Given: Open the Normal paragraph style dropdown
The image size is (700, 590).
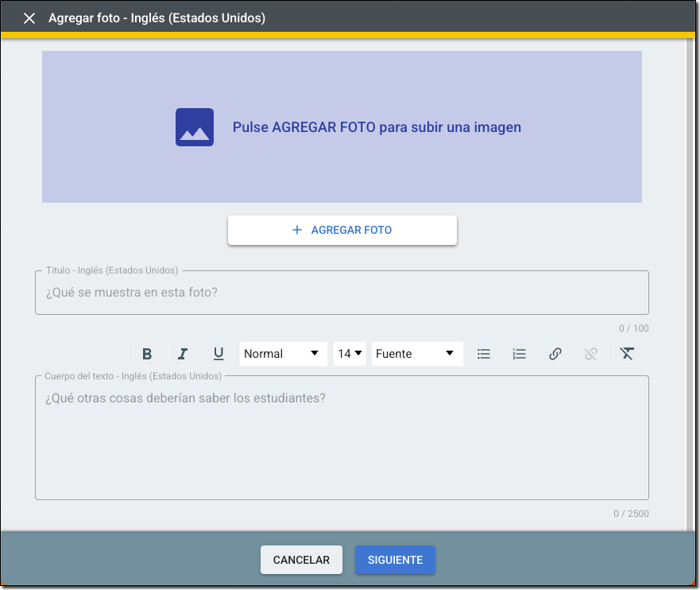Looking at the screenshot, I should pyautogui.click(x=282, y=354).
